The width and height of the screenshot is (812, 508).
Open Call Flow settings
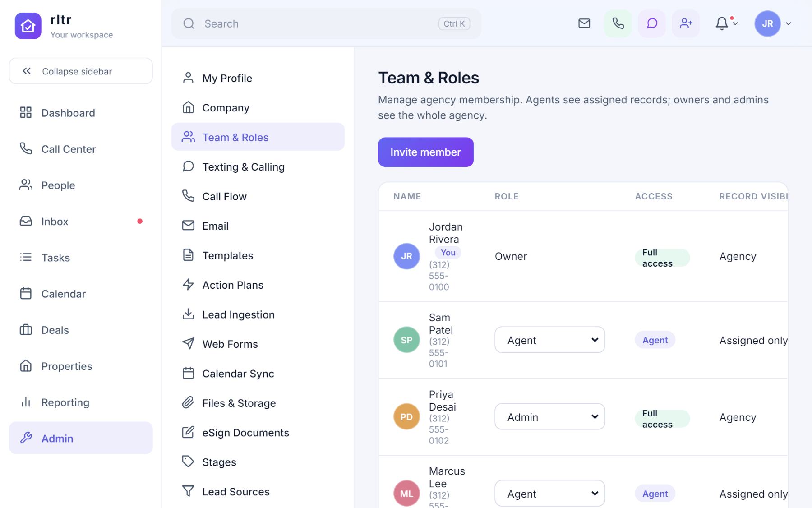[258, 196]
